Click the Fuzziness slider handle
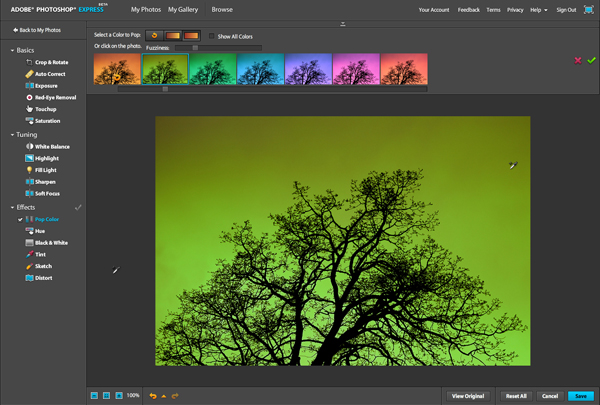The image size is (600, 405). [195, 48]
